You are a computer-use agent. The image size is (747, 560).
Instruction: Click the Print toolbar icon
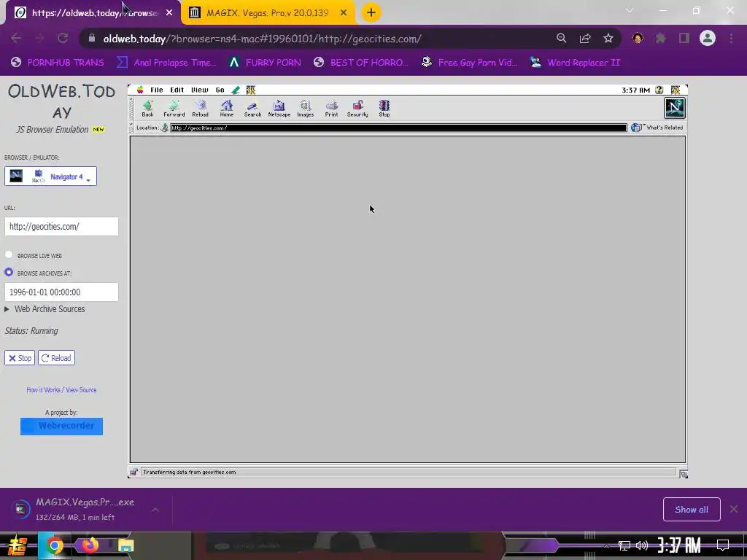(x=332, y=108)
